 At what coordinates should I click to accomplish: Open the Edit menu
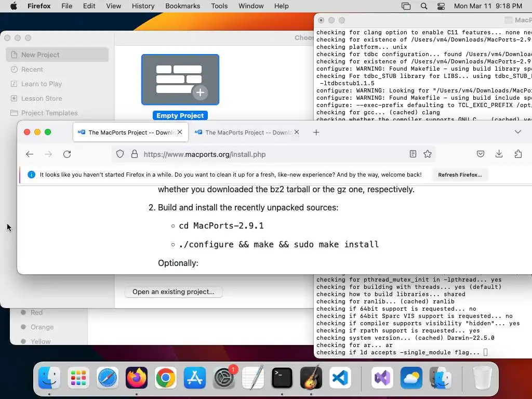[x=89, y=6]
